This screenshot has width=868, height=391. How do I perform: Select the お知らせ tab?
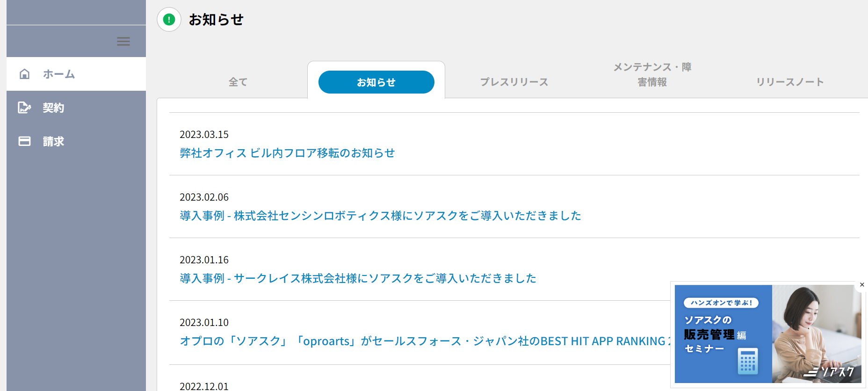(x=376, y=82)
